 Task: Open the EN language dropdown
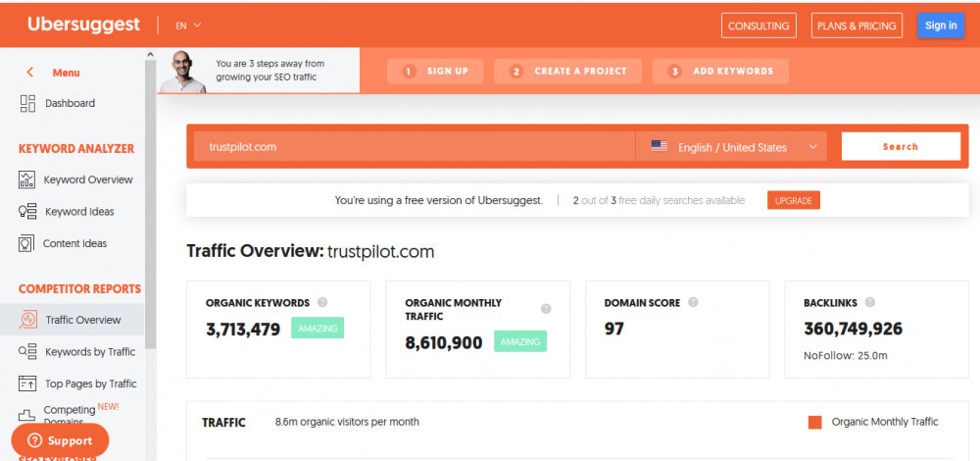[188, 26]
